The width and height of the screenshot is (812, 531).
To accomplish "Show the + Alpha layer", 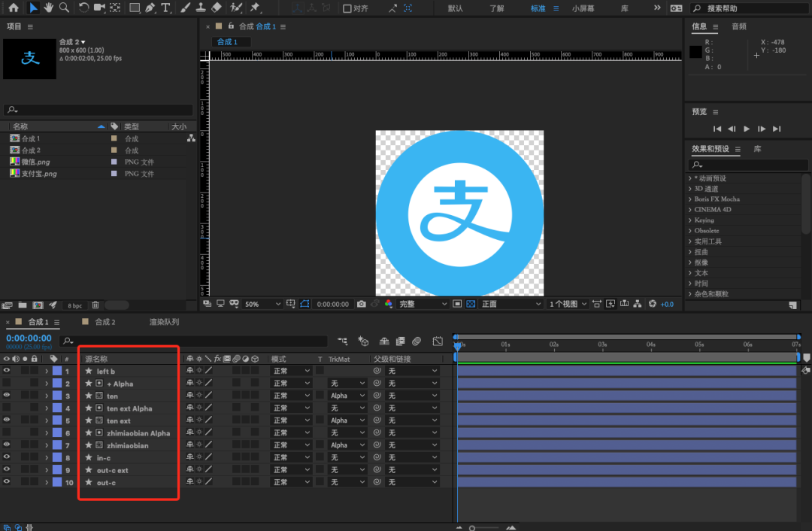I will [x=7, y=383].
